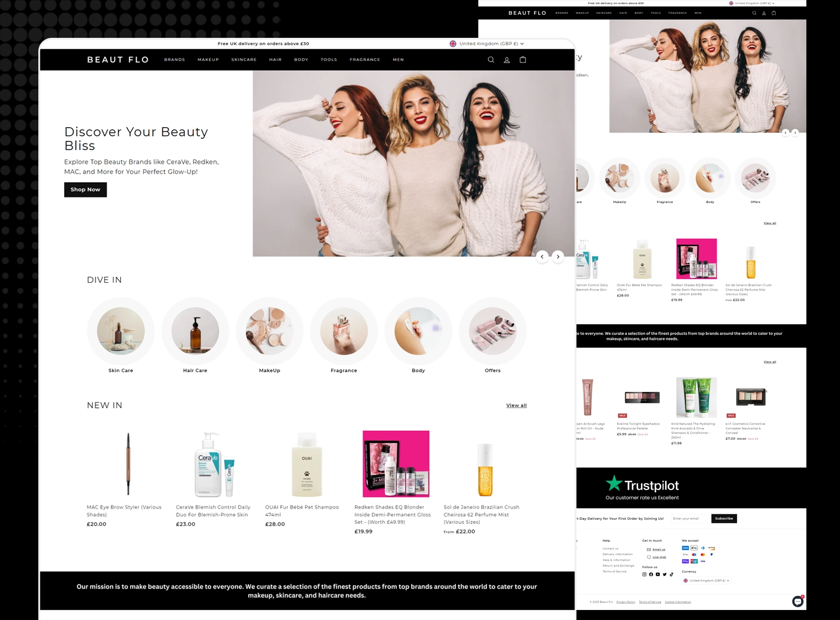Open Return and Exchange under Help

[618, 566]
